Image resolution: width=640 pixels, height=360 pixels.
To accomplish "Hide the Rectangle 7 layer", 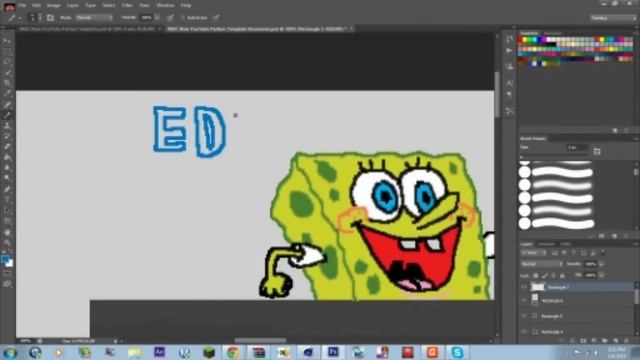I will click(x=524, y=287).
